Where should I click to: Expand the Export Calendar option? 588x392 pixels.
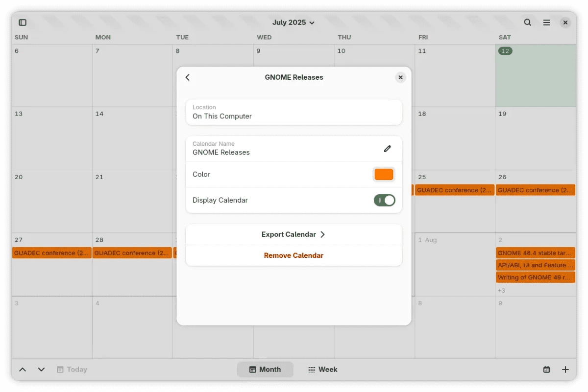[294, 234]
